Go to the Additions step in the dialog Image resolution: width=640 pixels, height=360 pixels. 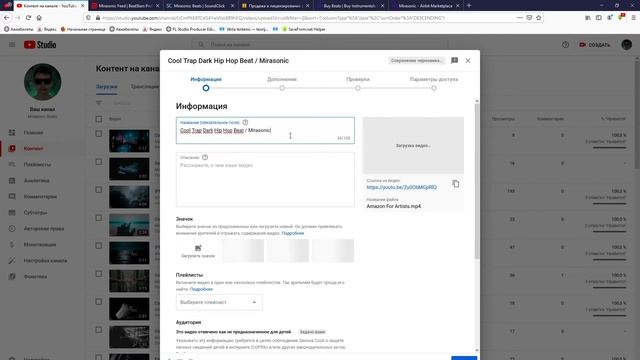282,83
